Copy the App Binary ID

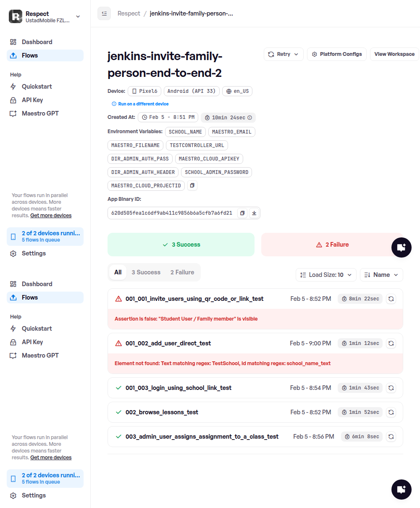click(242, 213)
